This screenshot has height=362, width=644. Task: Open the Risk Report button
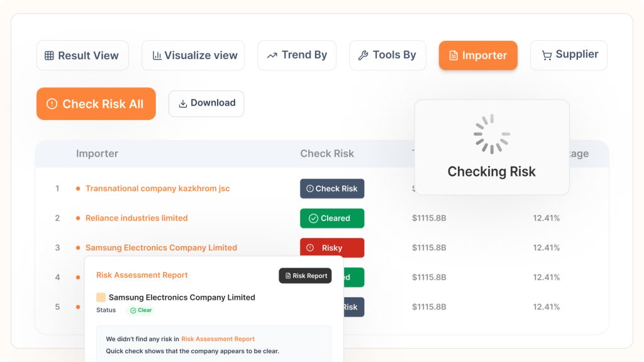(x=305, y=276)
